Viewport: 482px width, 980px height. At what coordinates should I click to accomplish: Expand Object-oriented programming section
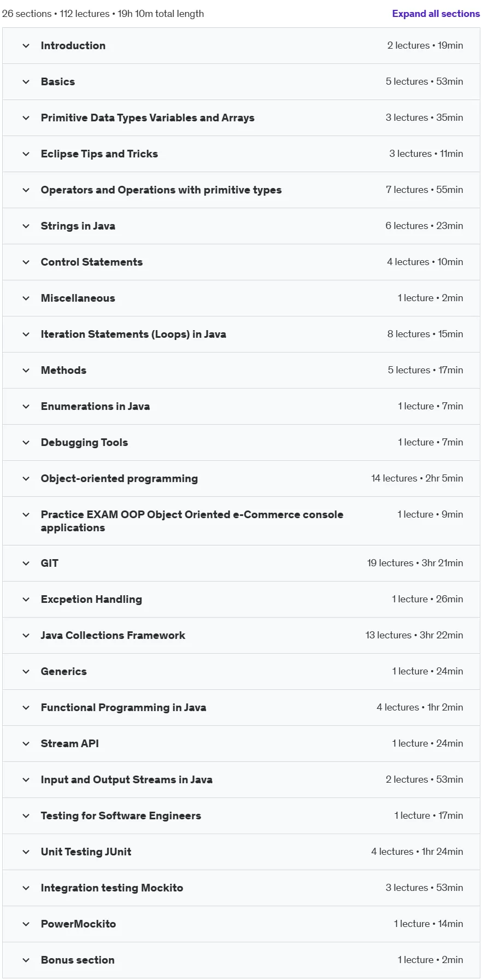pyautogui.click(x=241, y=479)
